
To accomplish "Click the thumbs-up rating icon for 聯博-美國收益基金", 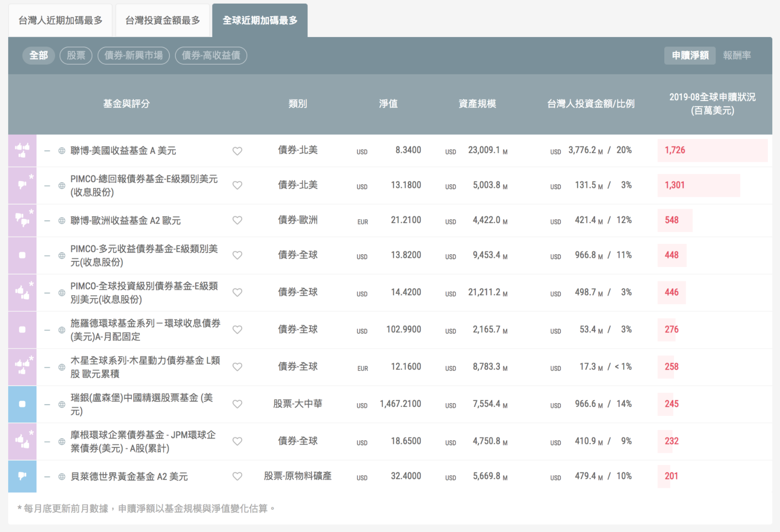I will coord(22,151).
